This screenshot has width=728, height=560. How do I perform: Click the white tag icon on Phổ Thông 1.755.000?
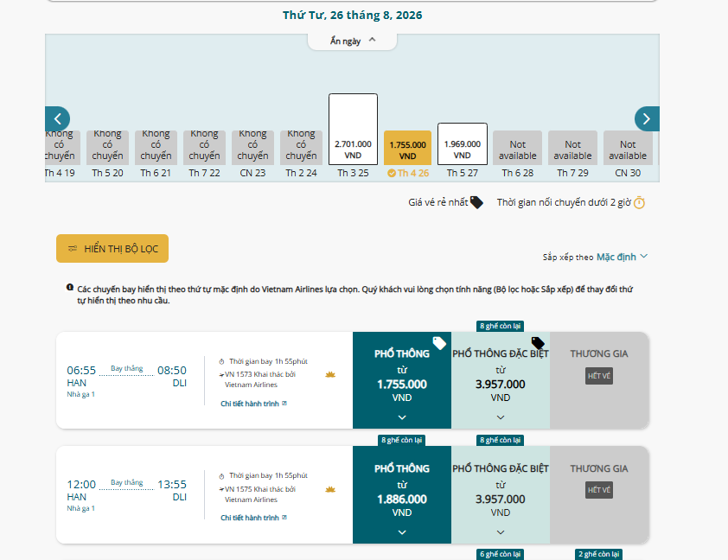pos(439,343)
